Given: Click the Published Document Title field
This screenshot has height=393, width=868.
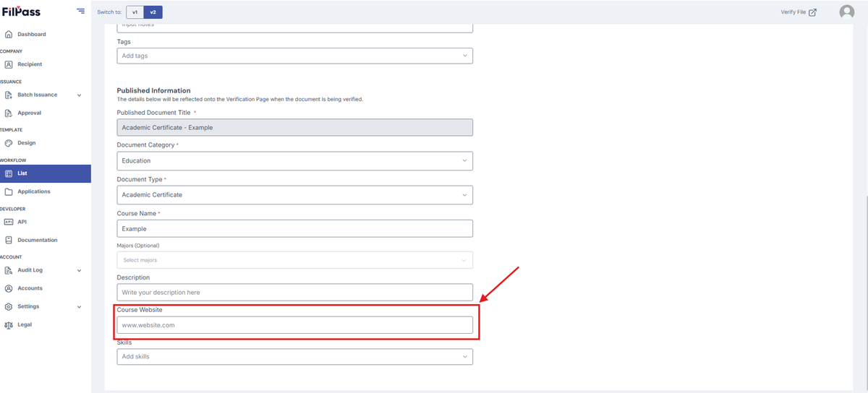Looking at the screenshot, I should [x=295, y=127].
